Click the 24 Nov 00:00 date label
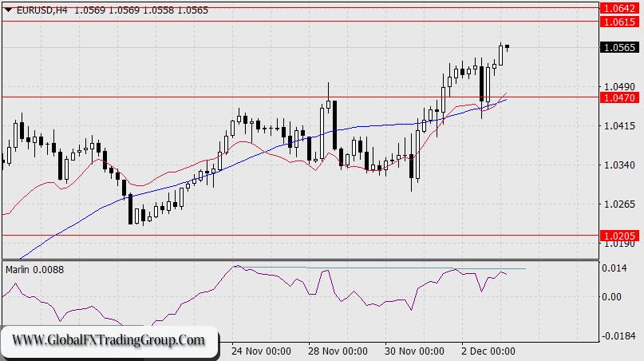The height and width of the screenshot is (361, 644). pyautogui.click(x=261, y=351)
